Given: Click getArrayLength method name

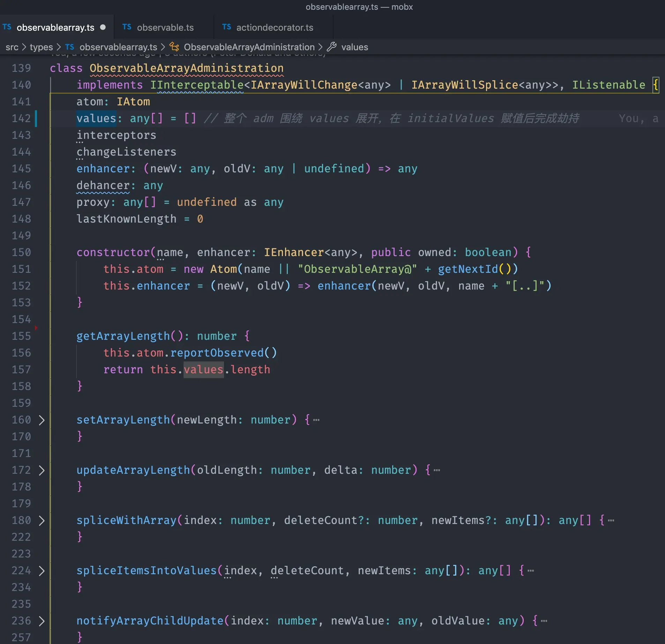Looking at the screenshot, I should 123,336.
